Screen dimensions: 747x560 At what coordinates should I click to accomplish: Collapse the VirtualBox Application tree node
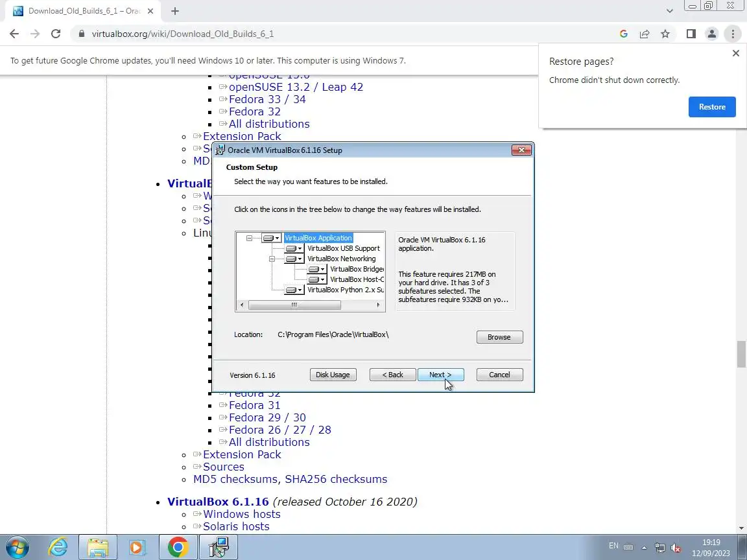[249, 238]
